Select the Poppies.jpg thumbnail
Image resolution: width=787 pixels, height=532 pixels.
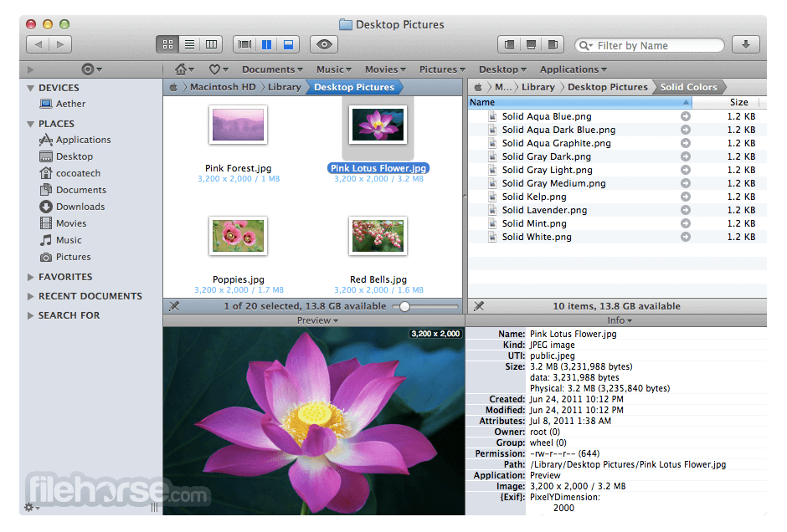click(239, 236)
